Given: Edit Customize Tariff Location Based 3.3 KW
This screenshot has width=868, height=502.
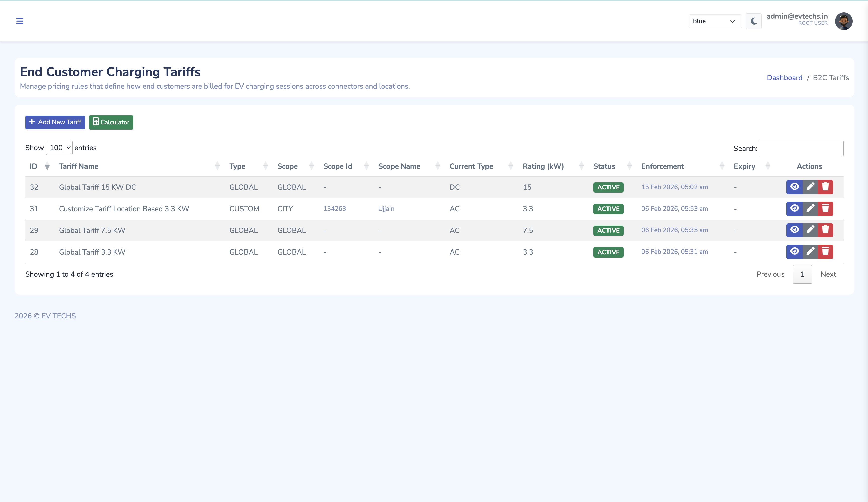Looking at the screenshot, I should (810, 208).
